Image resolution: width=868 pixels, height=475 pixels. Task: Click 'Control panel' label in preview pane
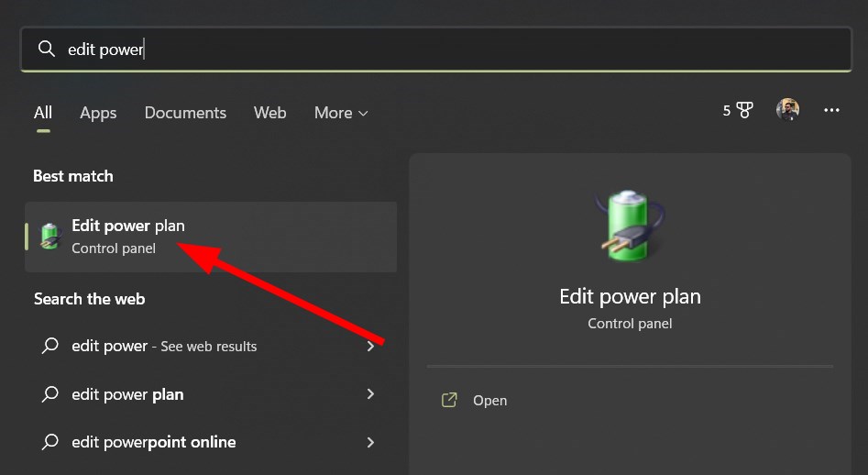(x=630, y=324)
